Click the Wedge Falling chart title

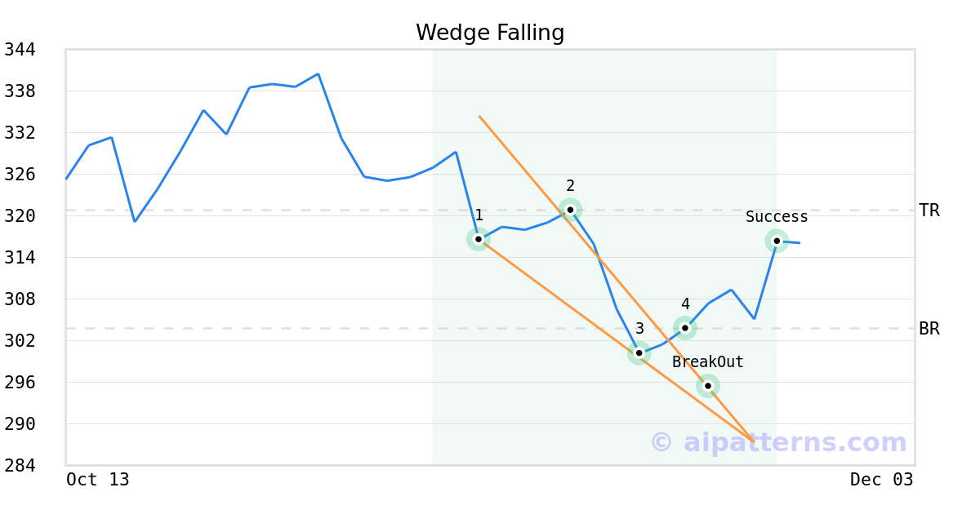coord(490,33)
